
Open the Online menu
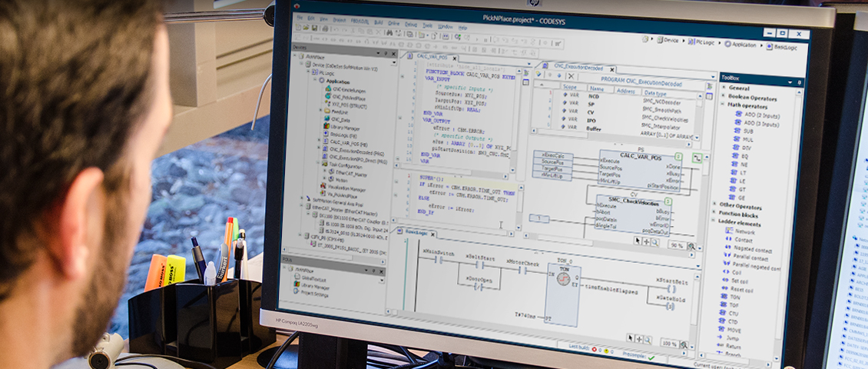coord(393,23)
